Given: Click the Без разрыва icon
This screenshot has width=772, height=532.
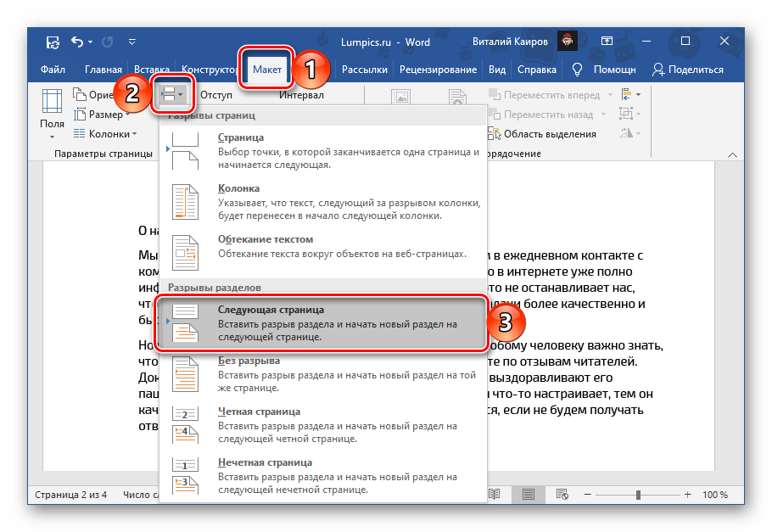Looking at the screenshot, I should tap(185, 374).
